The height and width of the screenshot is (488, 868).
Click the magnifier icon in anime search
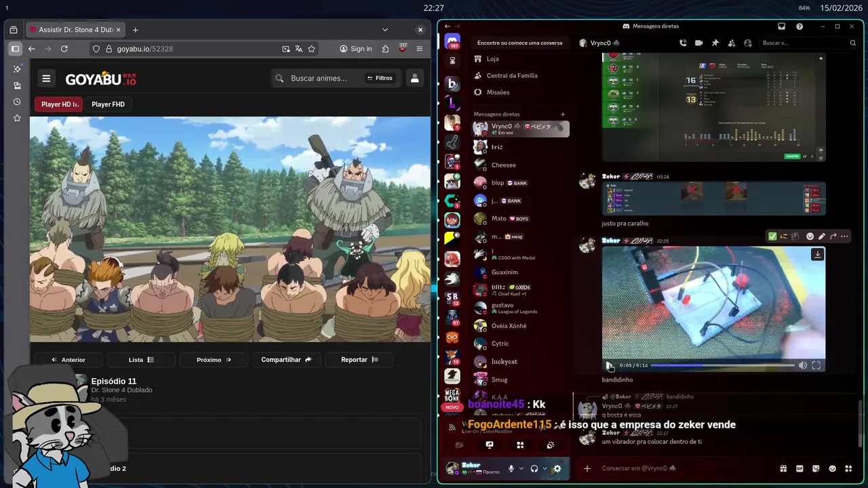point(279,79)
